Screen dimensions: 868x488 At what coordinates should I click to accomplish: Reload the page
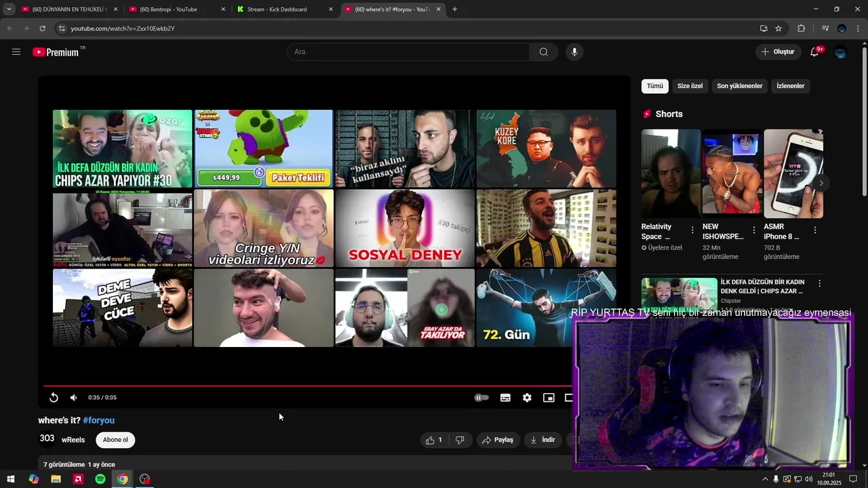tap(42, 28)
